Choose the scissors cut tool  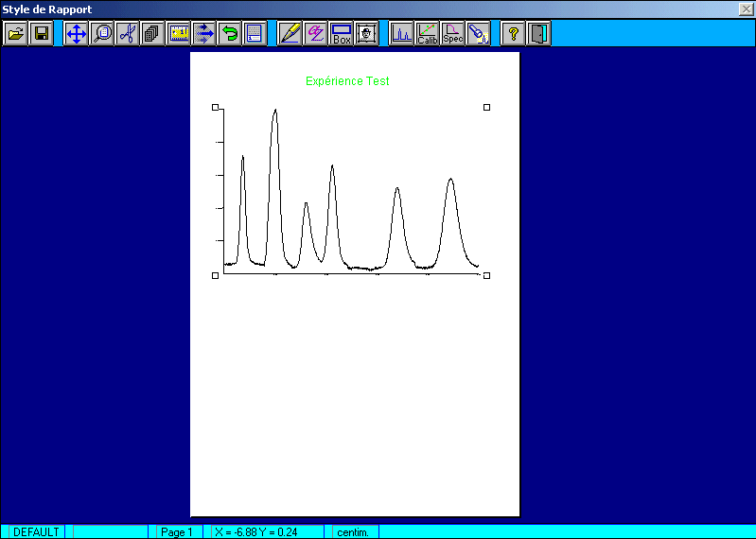(x=128, y=34)
